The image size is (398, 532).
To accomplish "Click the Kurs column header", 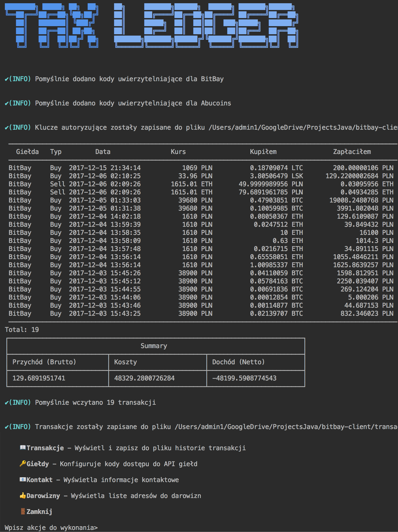I will [x=178, y=152].
